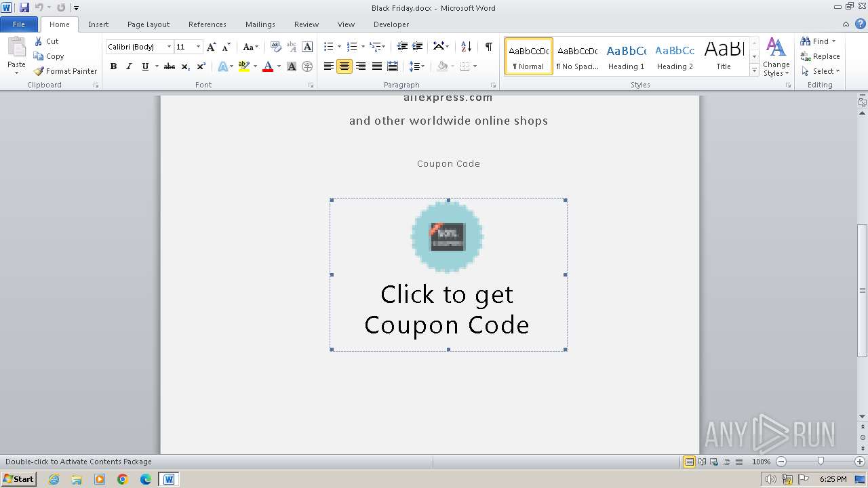Image resolution: width=868 pixels, height=488 pixels.
Task: Open the File tab
Action: pos(19,24)
